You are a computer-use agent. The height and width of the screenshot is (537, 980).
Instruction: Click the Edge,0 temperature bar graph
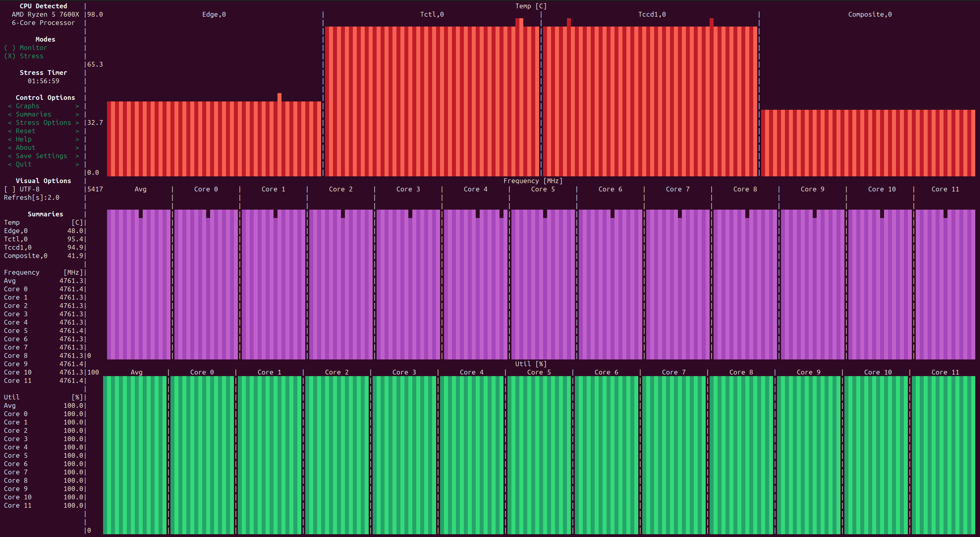(x=214, y=139)
